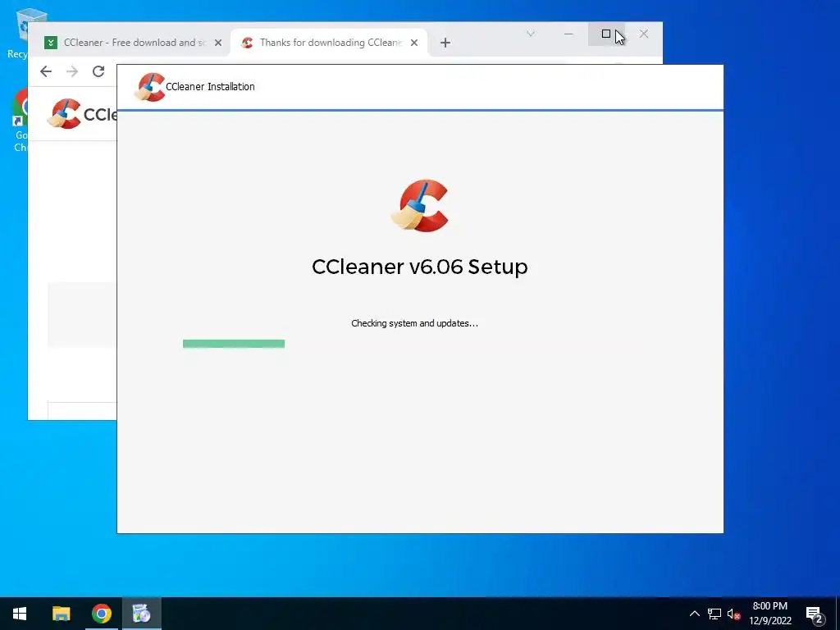Image resolution: width=840 pixels, height=630 pixels.
Task: Show hidden system tray icons
Action: click(x=694, y=614)
